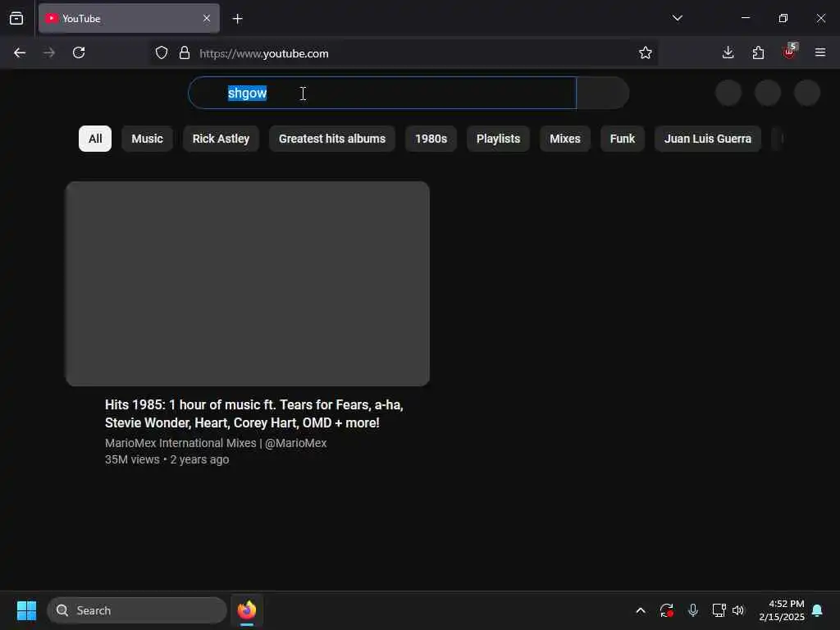
Task: Filter by Rick Astley
Action: (221, 139)
